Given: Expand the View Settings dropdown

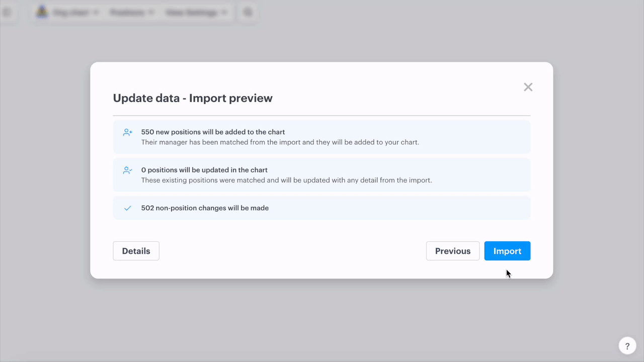Looking at the screenshot, I should (196, 13).
